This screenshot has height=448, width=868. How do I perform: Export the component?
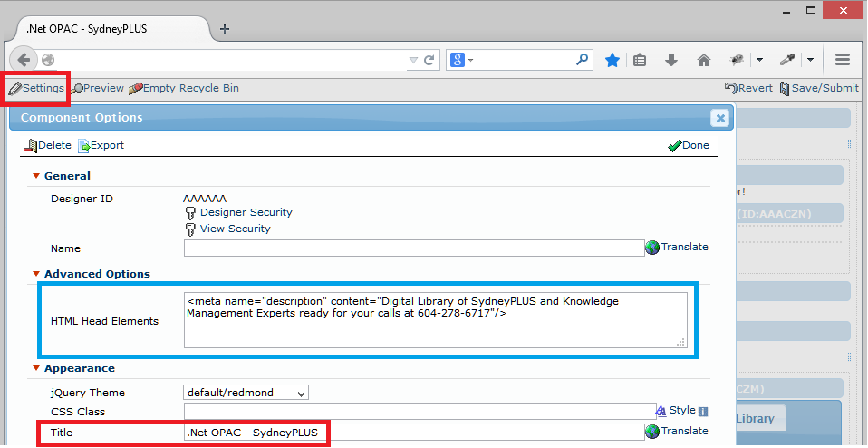pos(101,145)
